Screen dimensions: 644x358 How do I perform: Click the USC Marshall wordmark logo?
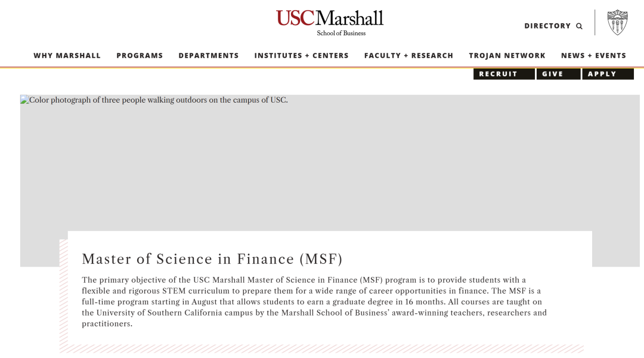point(329,18)
